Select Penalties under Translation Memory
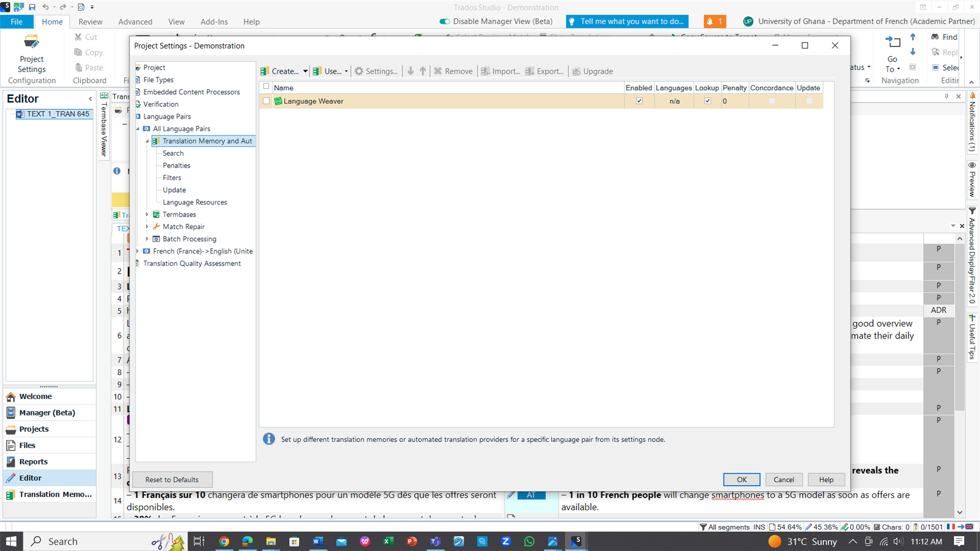This screenshot has width=980, height=551. click(176, 166)
